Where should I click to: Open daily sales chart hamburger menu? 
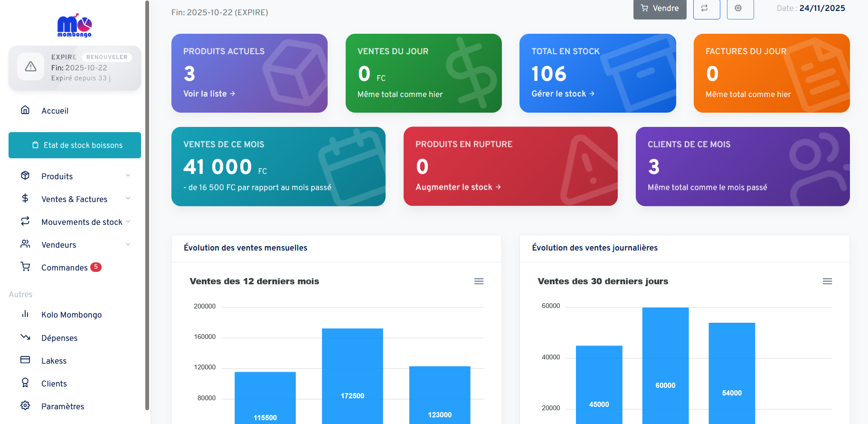point(827,281)
